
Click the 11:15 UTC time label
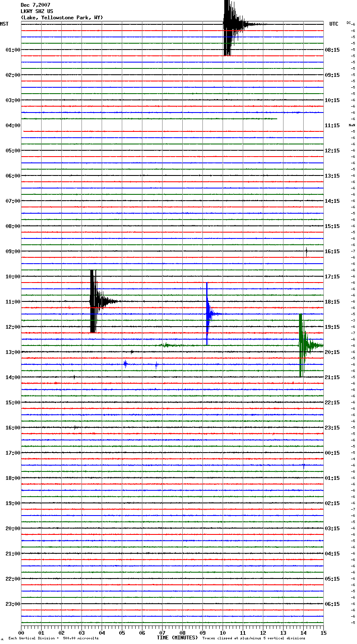[x=332, y=126]
